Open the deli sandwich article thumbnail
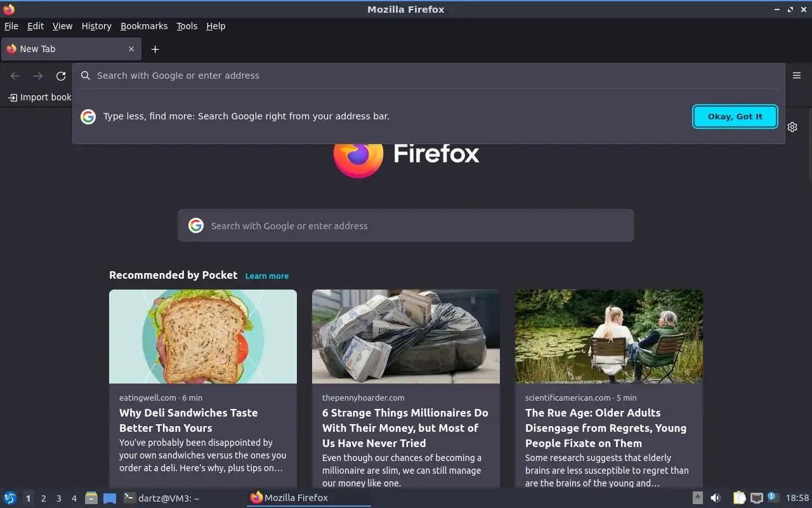The width and height of the screenshot is (812, 508). coord(203,337)
